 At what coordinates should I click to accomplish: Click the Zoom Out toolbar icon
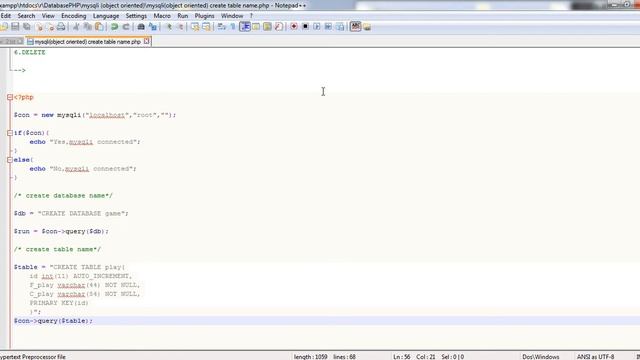pos(180,27)
